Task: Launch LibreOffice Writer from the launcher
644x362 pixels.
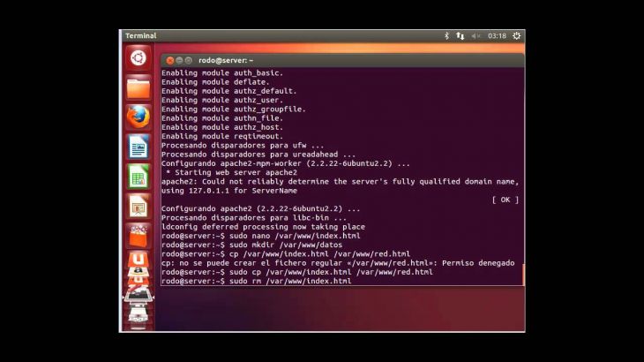Action: pyautogui.click(x=139, y=146)
